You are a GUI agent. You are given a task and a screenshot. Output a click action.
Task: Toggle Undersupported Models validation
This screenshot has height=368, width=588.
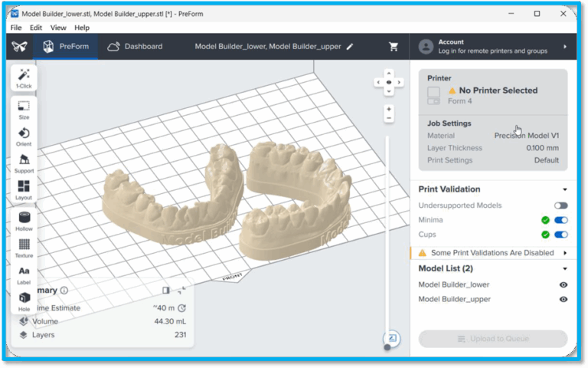coord(561,205)
